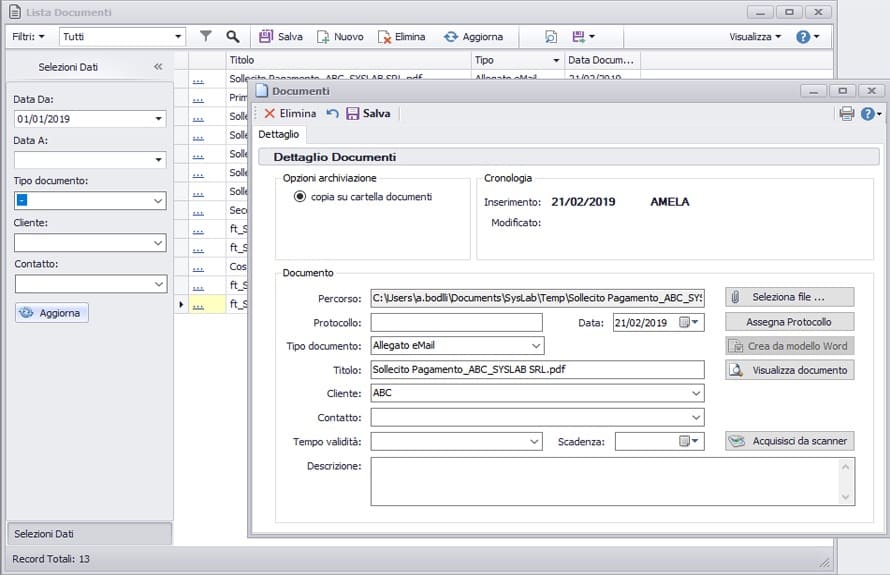890x575 pixels.
Task: Click the undo arrow in Documenti toolbar
Action: tap(332, 114)
